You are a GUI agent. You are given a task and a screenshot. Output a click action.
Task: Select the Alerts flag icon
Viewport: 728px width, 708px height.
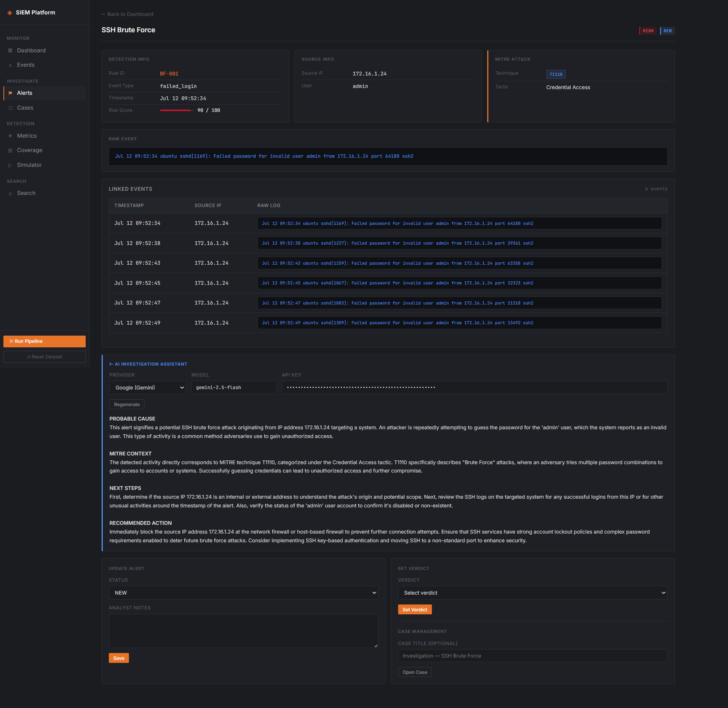[x=10, y=93]
